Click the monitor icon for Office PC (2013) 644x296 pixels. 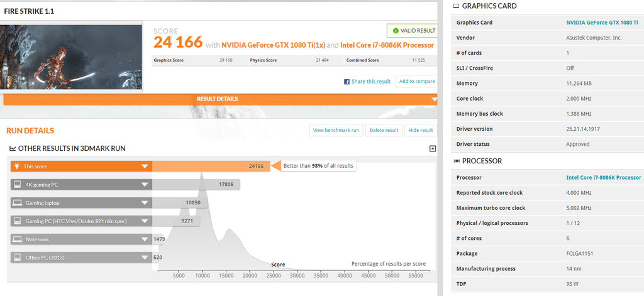coord(17,258)
